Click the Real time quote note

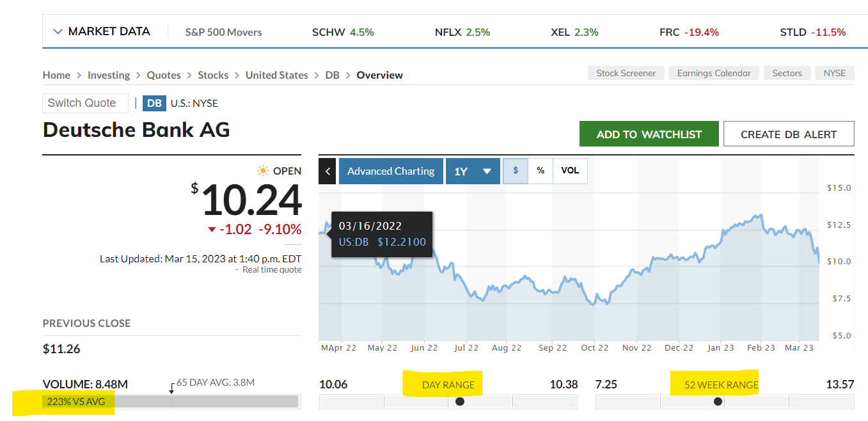pos(272,270)
